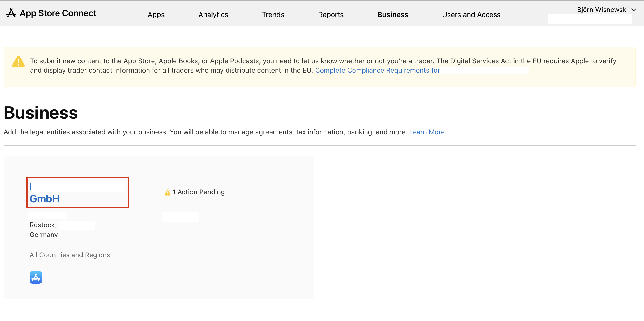
Task: Select the 1 Action Pending status
Action: [198, 192]
